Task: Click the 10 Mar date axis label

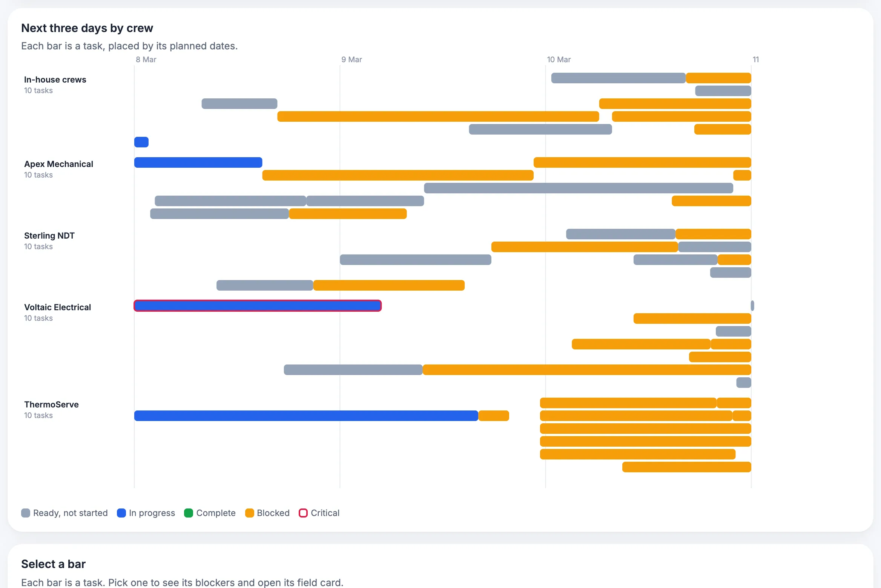Action: 559,60
